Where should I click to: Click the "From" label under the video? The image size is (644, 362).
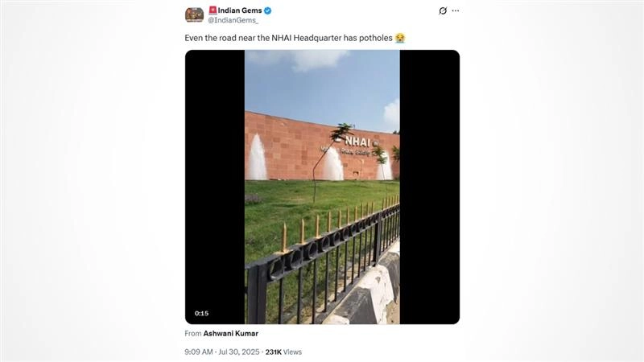193,333
